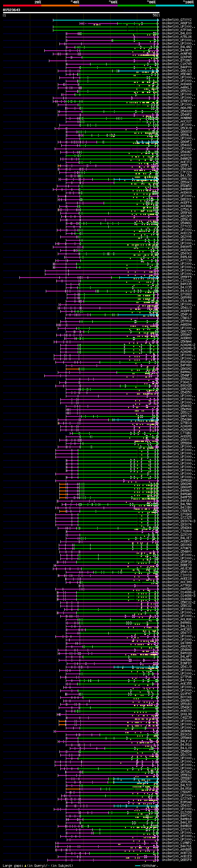
Task: Select hit label UniRef100_Q2KPA5
Action: (x=177, y=57)
